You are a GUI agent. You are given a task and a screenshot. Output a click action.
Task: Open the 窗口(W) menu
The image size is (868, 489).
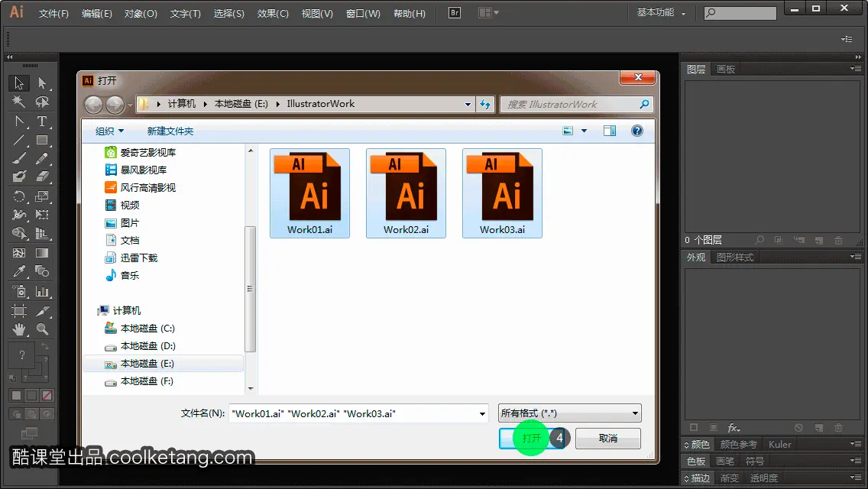[363, 13]
